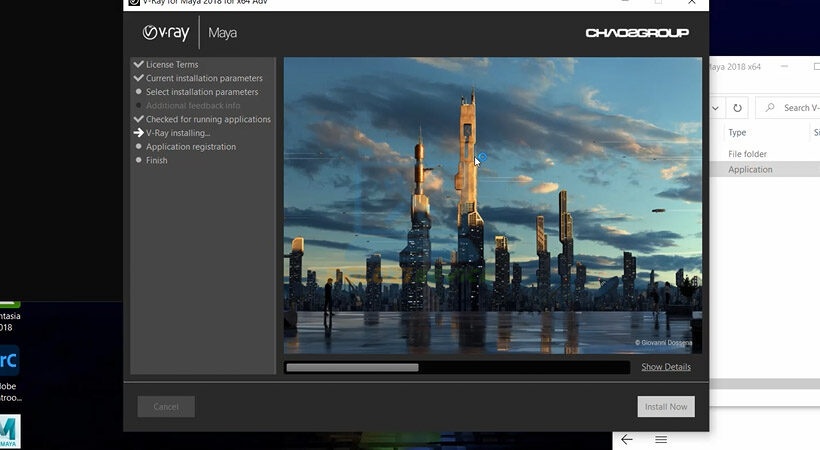
Task: Click the refresh icon in Explorer window
Action: [737, 108]
